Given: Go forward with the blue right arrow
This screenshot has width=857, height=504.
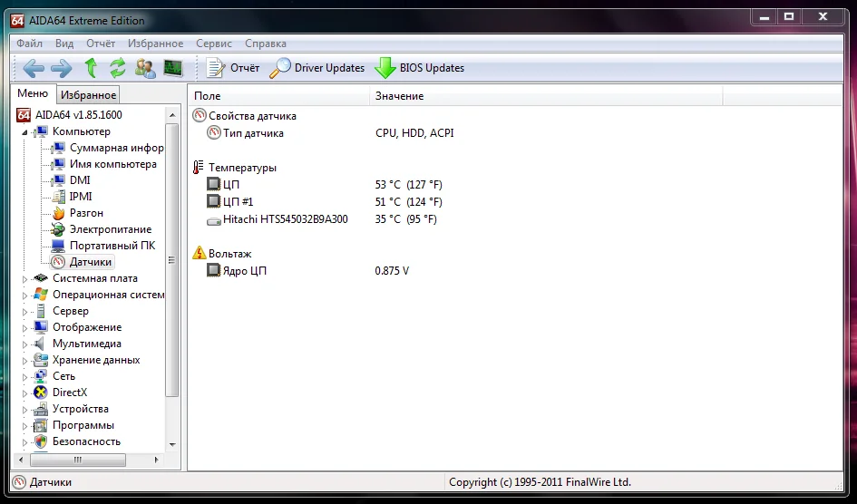Looking at the screenshot, I should pos(62,68).
